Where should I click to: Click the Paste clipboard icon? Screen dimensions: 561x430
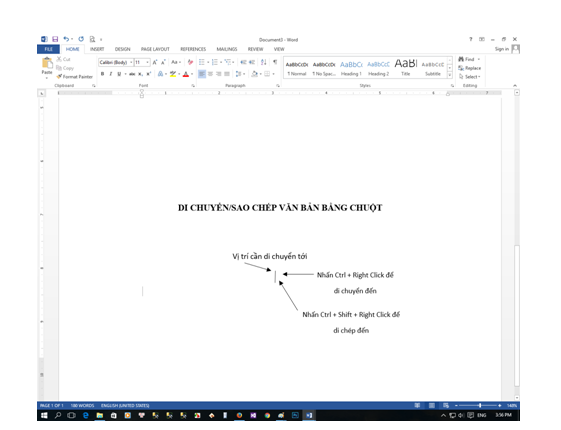[x=47, y=63]
